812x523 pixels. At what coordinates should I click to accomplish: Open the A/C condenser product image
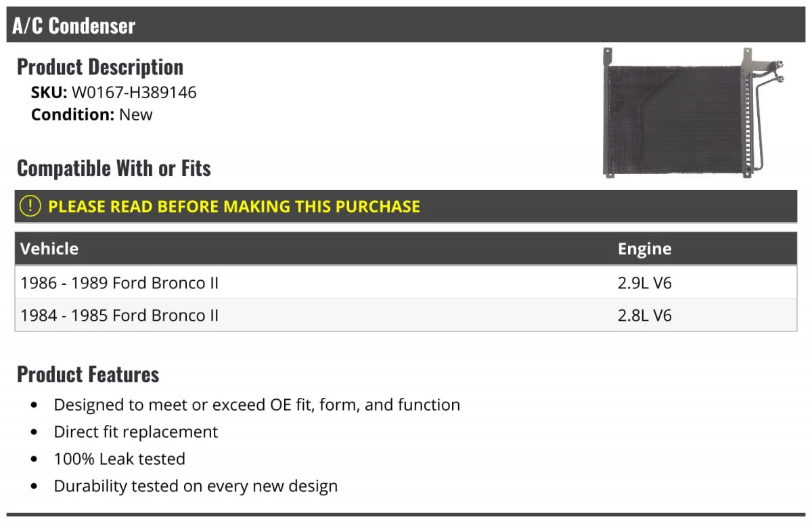pos(693,112)
